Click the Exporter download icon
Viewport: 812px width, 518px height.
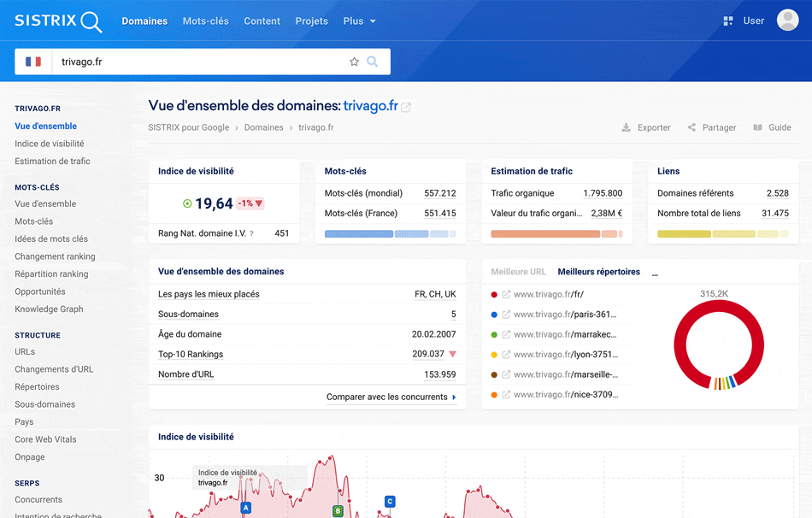(x=626, y=127)
